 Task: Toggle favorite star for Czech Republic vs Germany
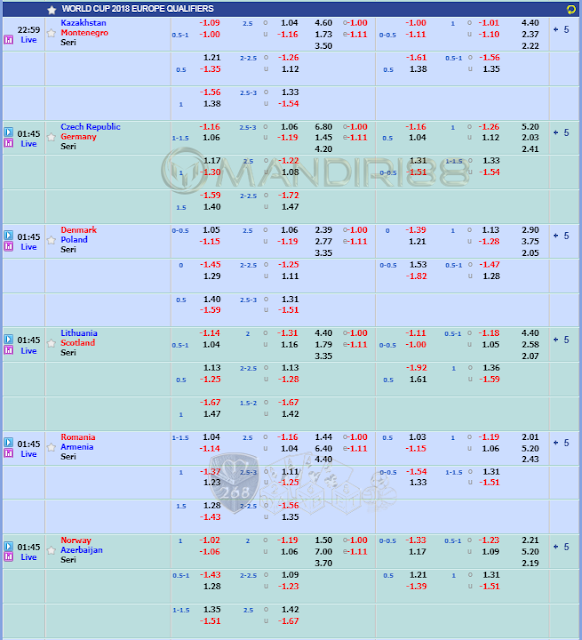pos(51,137)
